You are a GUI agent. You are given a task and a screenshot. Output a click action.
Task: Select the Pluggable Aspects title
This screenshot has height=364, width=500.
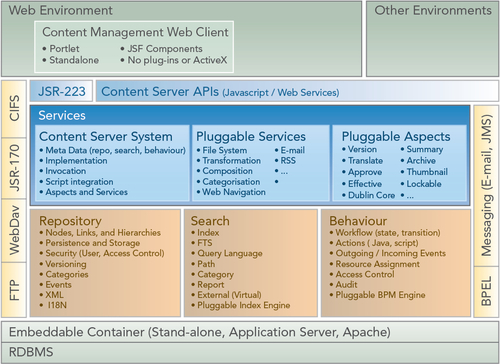coord(396,136)
